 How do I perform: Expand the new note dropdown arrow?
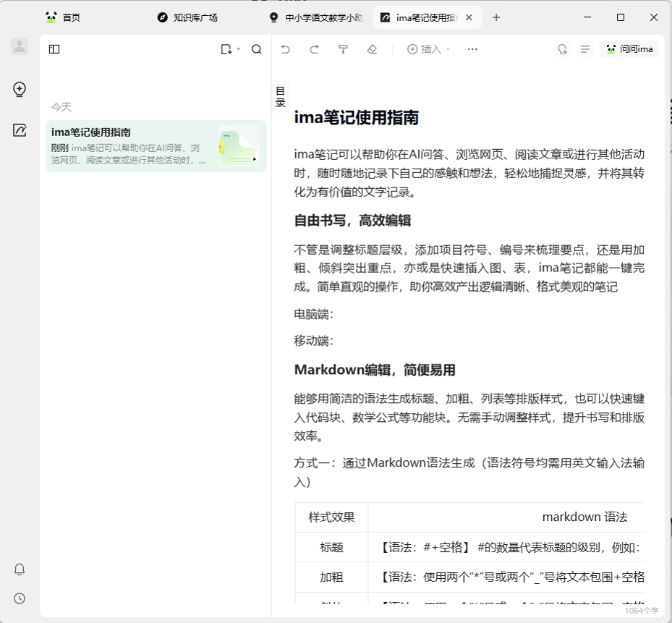[239, 49]
